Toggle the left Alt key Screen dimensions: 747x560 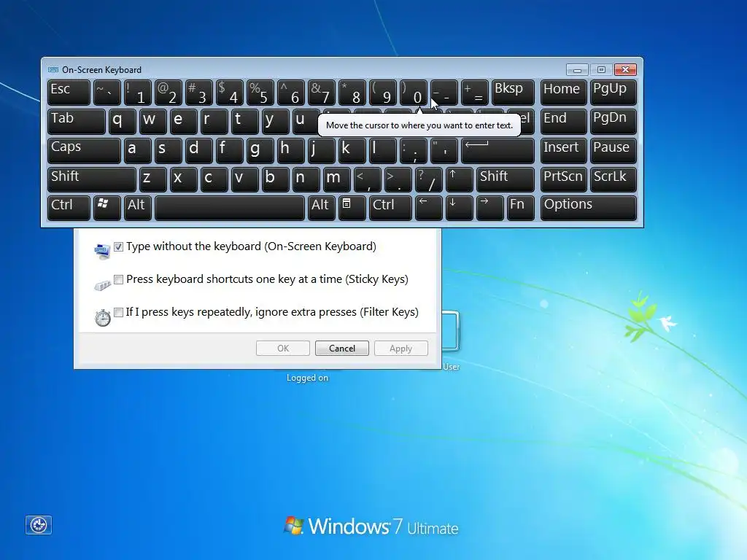tap(138, 208)
